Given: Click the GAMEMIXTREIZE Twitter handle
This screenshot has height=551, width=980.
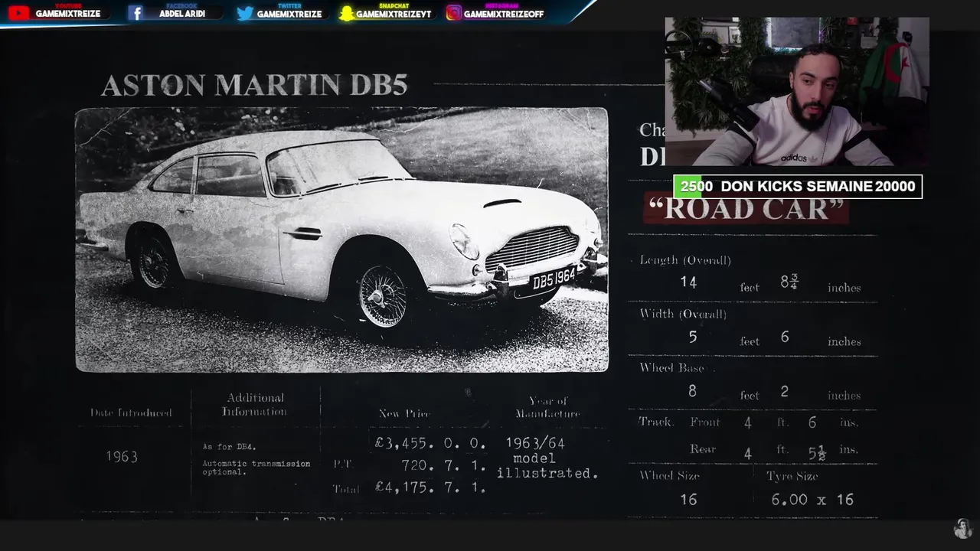Looking at the screenshot, I should point(289,14).
